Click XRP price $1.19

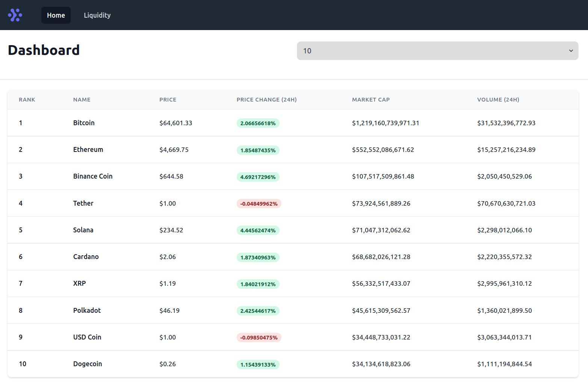[168, 283]
